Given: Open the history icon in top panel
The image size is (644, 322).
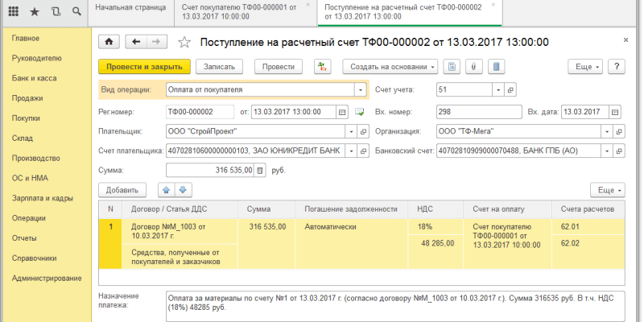Looking at the screenshot, I should tap(56, 11).
